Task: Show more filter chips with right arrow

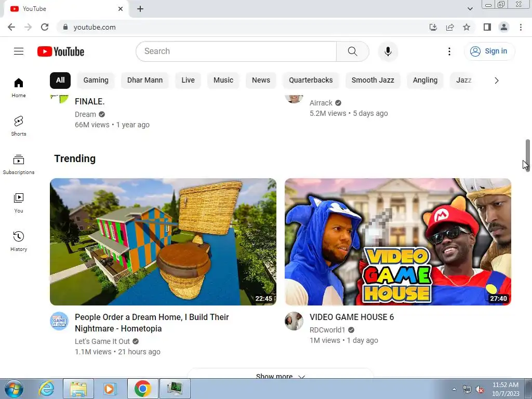Action: (496, 81)
